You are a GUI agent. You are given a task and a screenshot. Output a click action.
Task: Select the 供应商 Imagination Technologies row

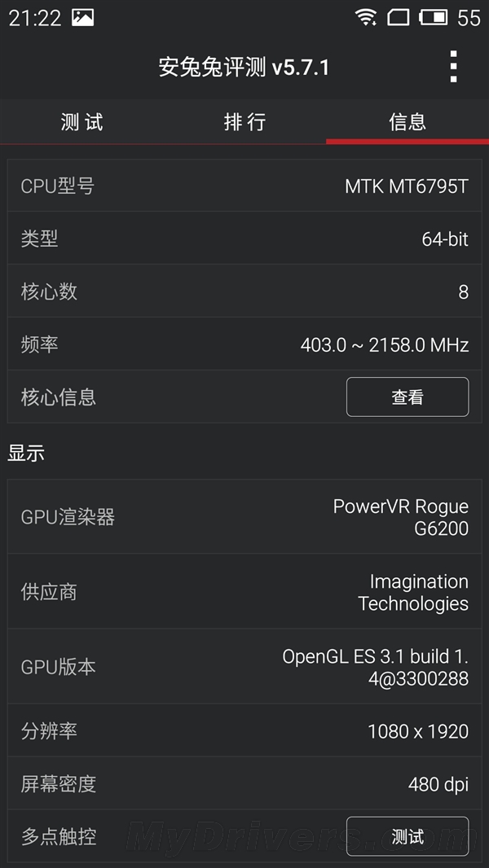[244, 592]
